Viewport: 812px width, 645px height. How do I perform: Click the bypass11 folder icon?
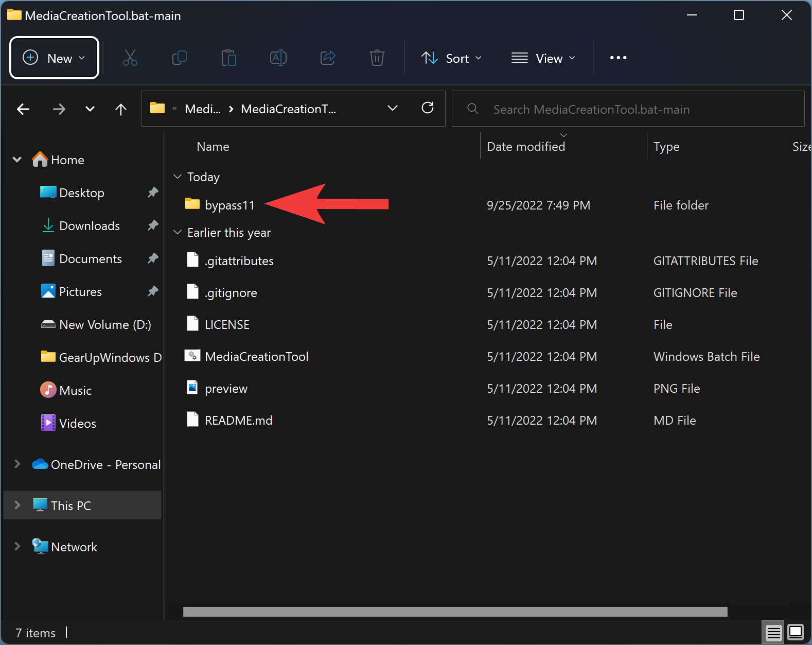[192, 204]
